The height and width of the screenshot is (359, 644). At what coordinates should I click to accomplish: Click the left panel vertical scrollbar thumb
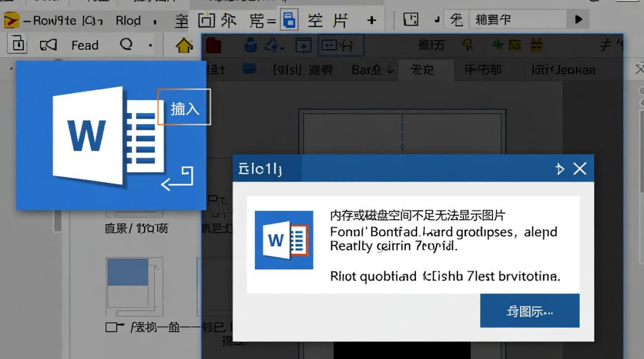[x=58, y=221]
